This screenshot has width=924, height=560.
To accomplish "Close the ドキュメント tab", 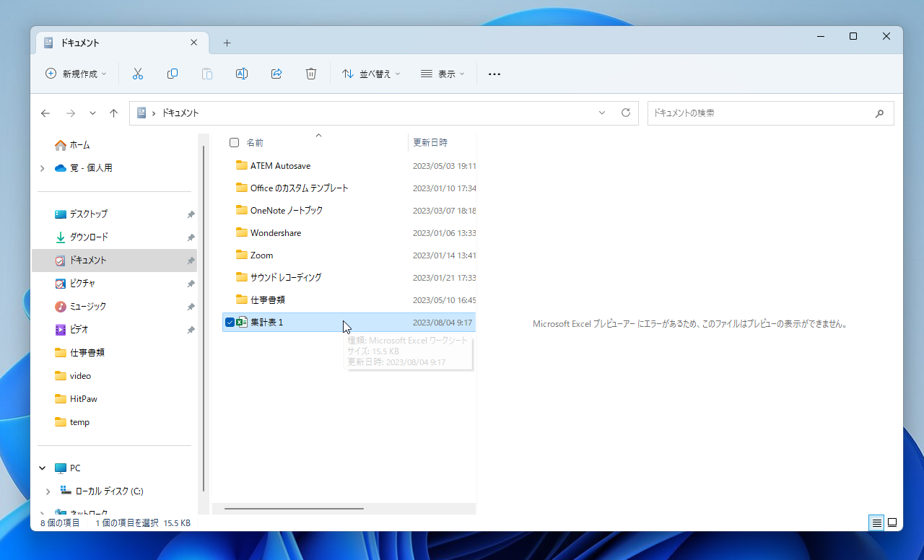I will click(x=193, y=43).
